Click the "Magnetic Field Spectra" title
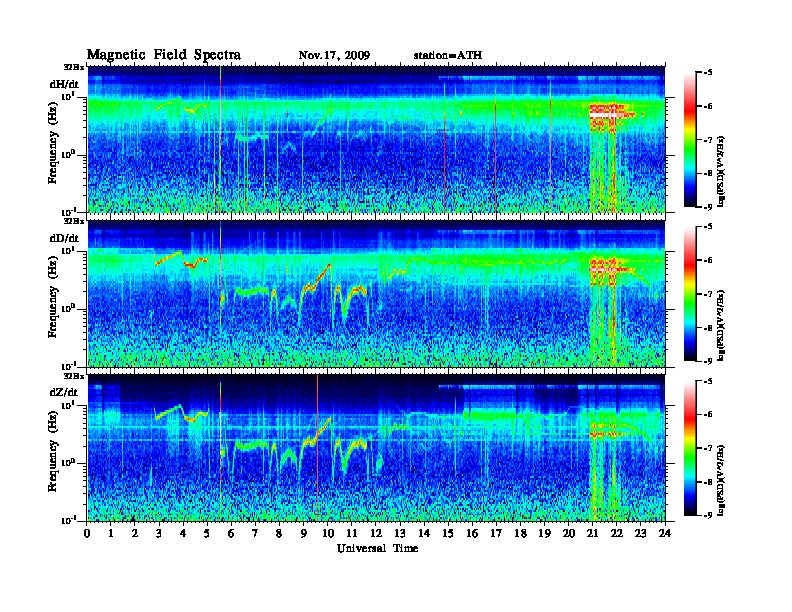 (x=164, y=56)
